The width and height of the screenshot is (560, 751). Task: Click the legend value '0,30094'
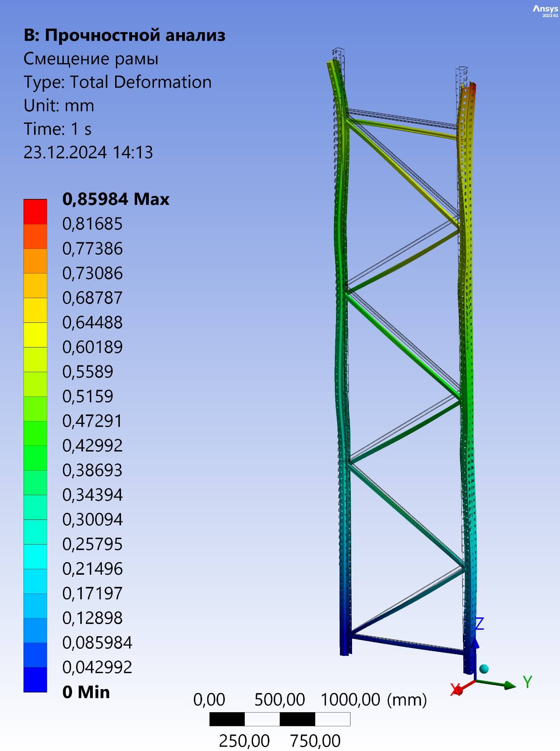click(x=92, y=520)
